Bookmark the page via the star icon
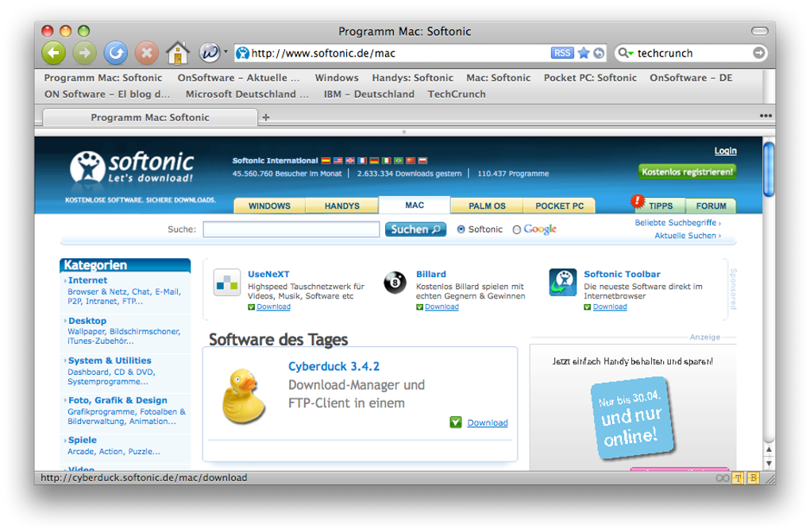Viewport: 810px width, 532px height. 582,52
